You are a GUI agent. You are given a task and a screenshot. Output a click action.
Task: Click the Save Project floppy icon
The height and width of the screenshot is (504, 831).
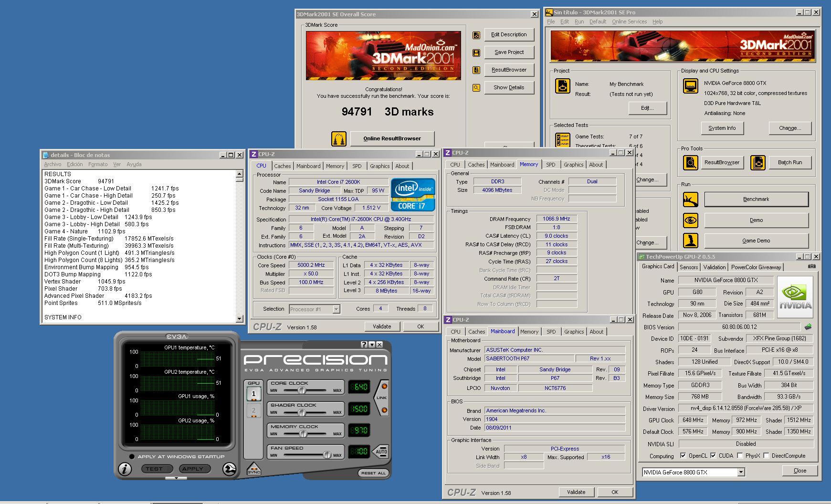pos(476,52)
